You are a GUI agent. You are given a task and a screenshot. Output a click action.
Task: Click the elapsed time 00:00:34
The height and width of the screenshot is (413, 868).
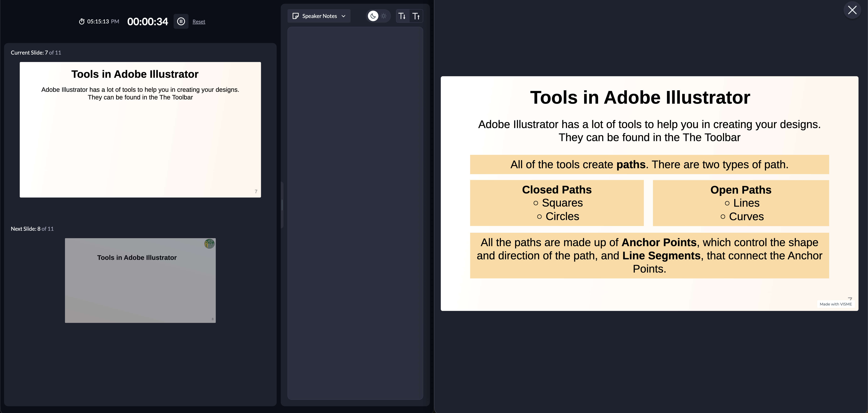click(148, 22)
